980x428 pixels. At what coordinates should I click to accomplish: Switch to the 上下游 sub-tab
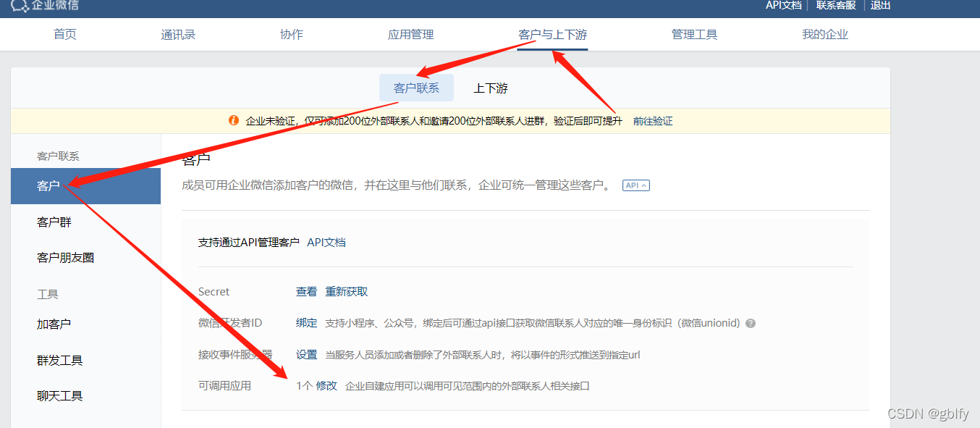click(491, 88)
